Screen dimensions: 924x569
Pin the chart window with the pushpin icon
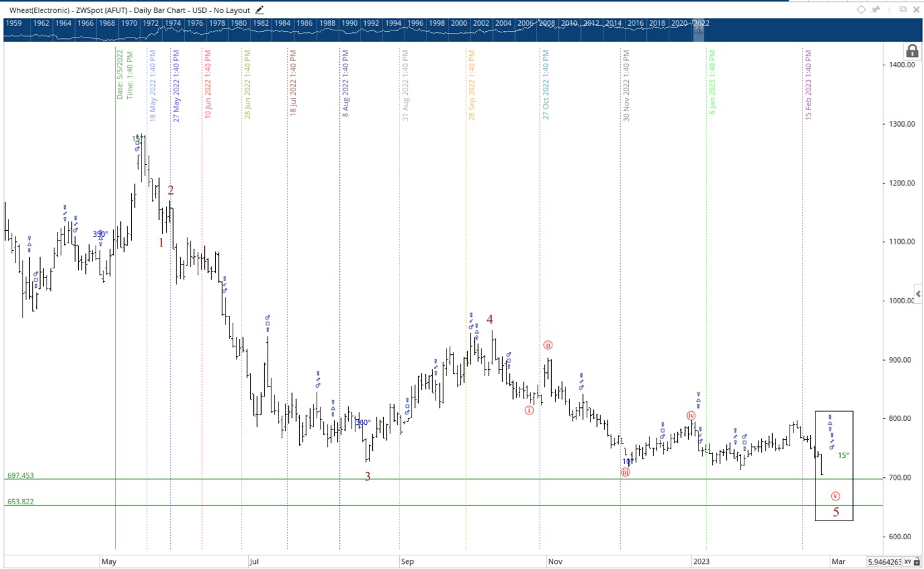pos(876,10)
